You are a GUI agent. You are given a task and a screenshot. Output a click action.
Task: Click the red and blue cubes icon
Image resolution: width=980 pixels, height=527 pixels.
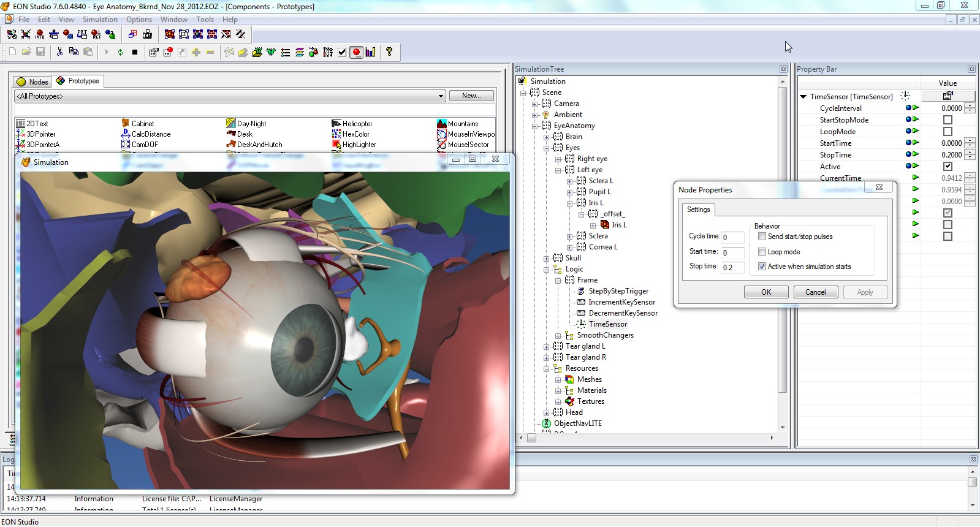pos(132,34)
